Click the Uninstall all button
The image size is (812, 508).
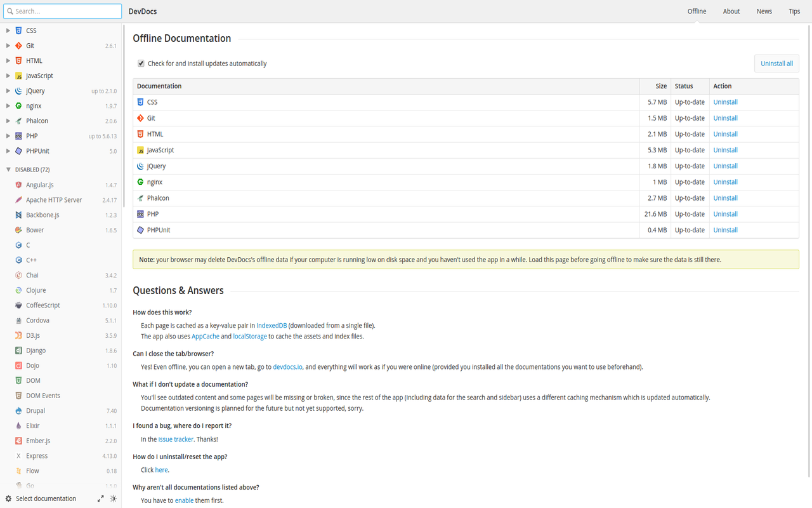tap(776, 63)
